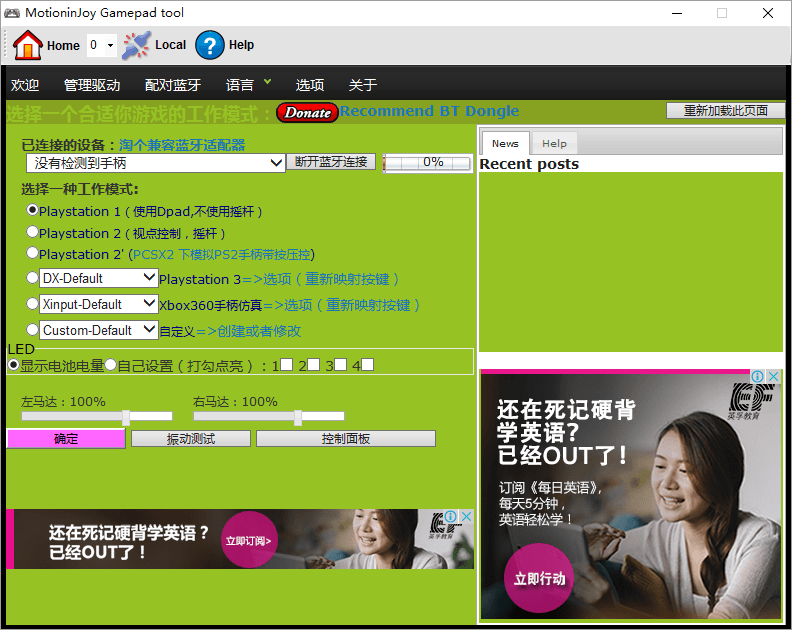Open 关于 menu
Screen dimensions: 792x630
tap(363, 85)
